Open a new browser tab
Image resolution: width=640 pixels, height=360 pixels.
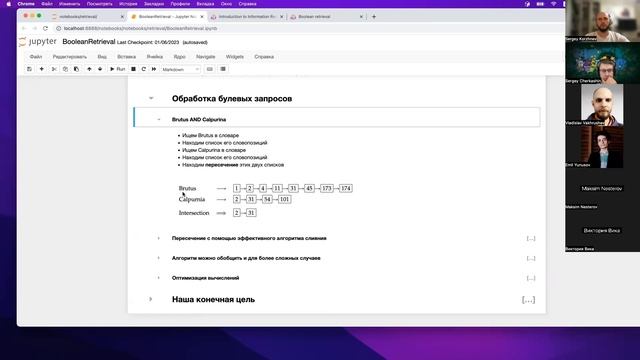click(374, 17)
